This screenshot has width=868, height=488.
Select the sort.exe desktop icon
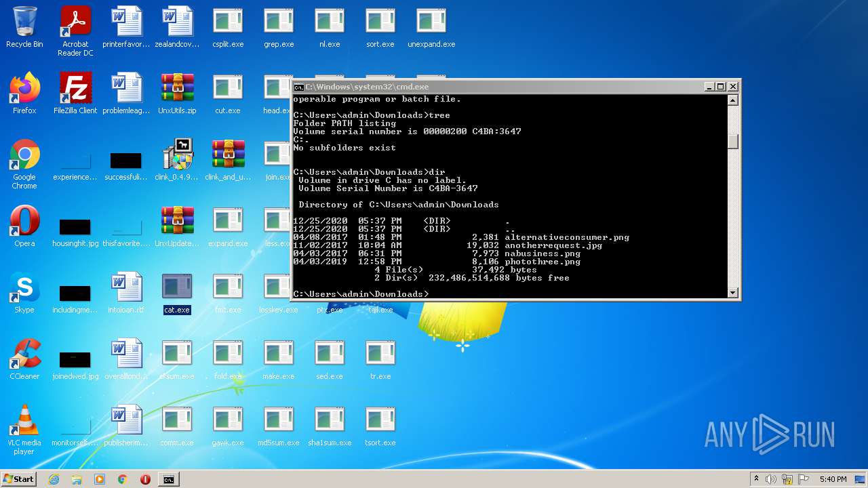tap(380, 27)
